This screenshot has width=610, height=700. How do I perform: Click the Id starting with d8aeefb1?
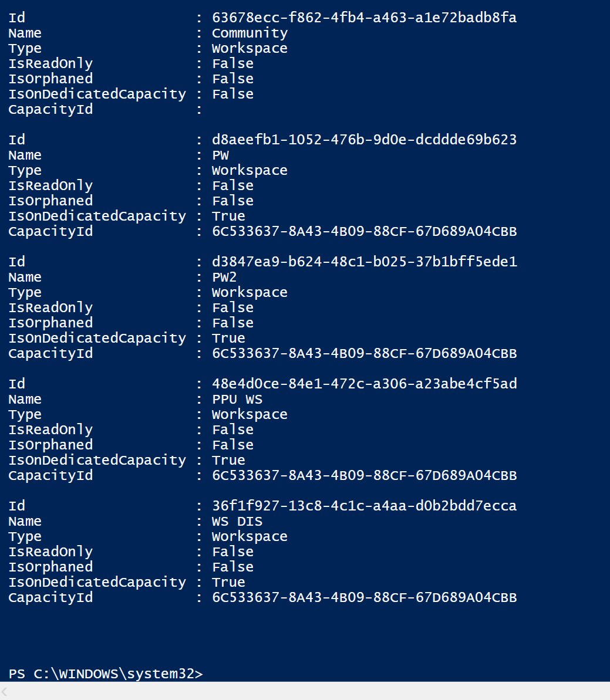coord(364,140)
